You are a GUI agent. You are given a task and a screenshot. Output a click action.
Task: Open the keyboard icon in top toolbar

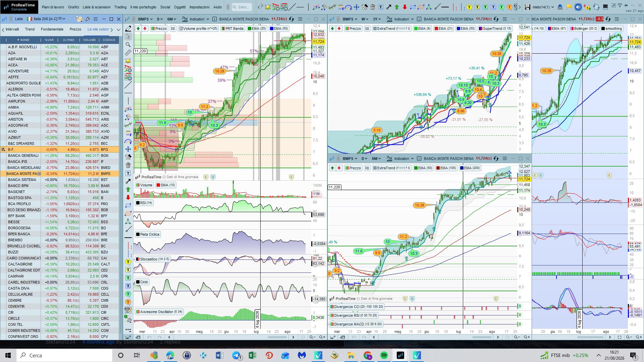pos(605,7)
